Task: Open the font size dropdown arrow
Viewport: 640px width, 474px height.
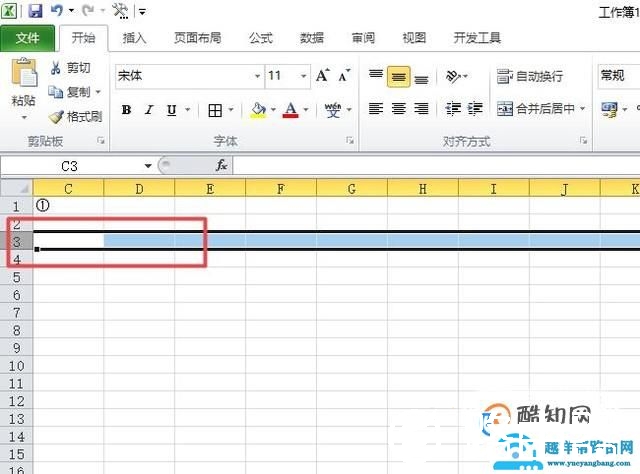Action: pyautogui.click(x=304, y=76)
